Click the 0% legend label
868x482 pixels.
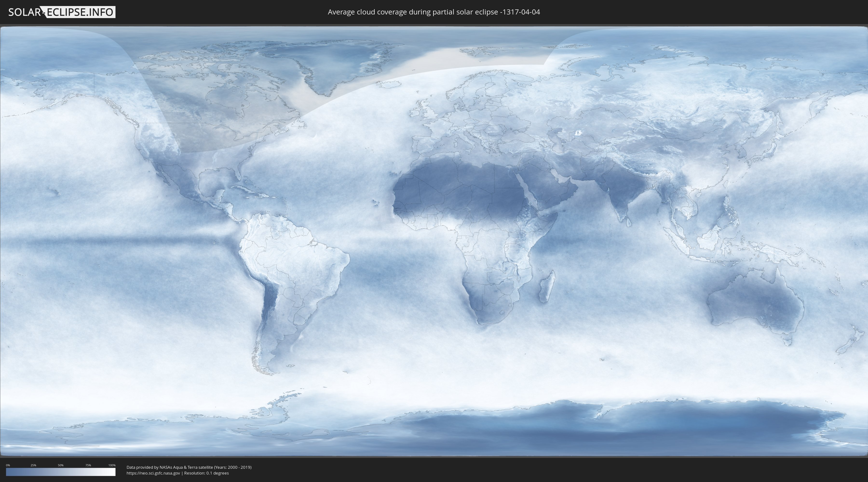8,465
